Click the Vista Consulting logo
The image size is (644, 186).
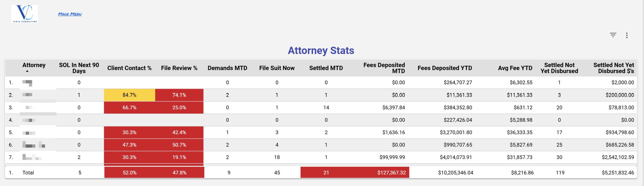pos(25,14)
